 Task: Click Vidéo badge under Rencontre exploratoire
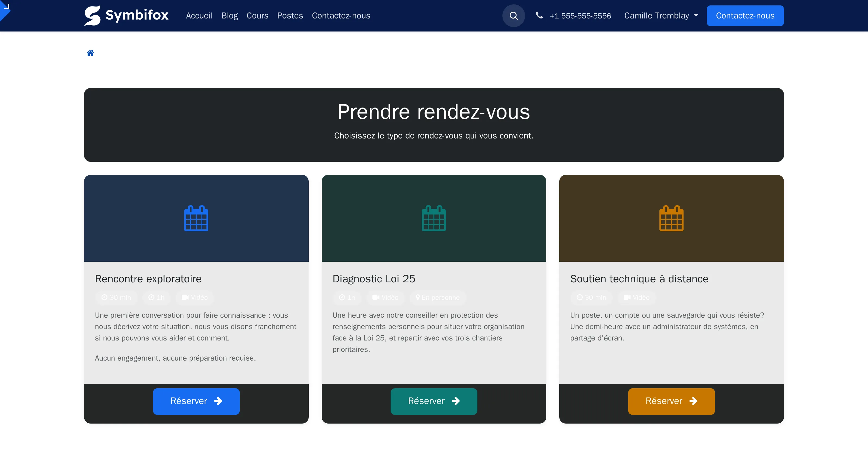point(195,297)
